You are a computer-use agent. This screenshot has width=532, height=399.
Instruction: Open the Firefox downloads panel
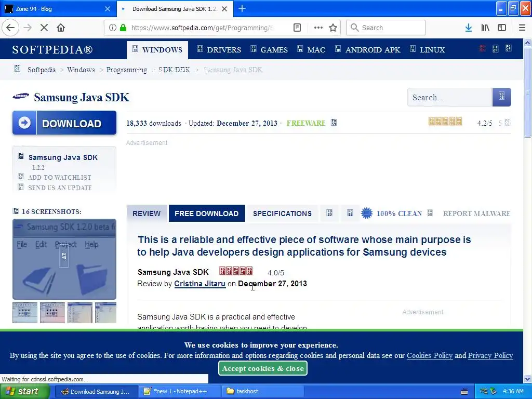(x=469, y=28)
